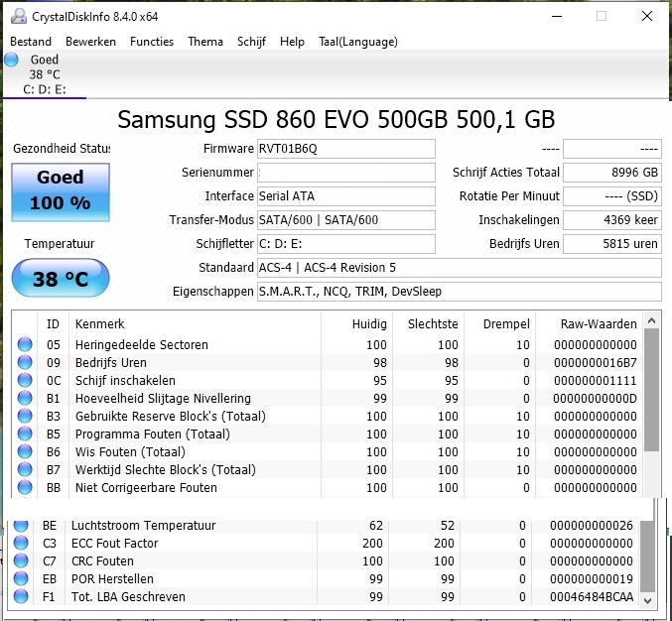Click status orb of Bedrijfs Uren attribute row
672x621 pixels.
[x=25, y=362]
